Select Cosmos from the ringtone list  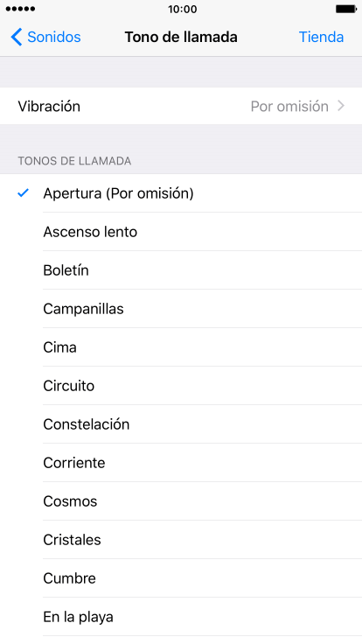(x=181, y=501)
